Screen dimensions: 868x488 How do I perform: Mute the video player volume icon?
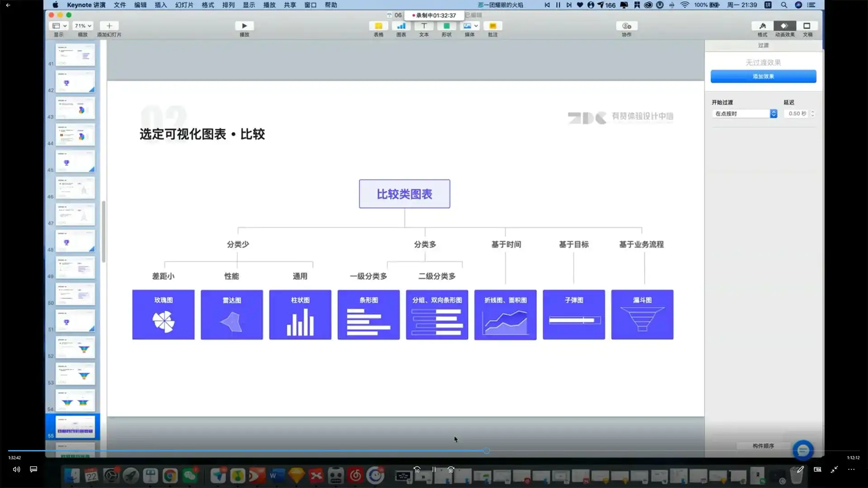[x=16, y=469]
